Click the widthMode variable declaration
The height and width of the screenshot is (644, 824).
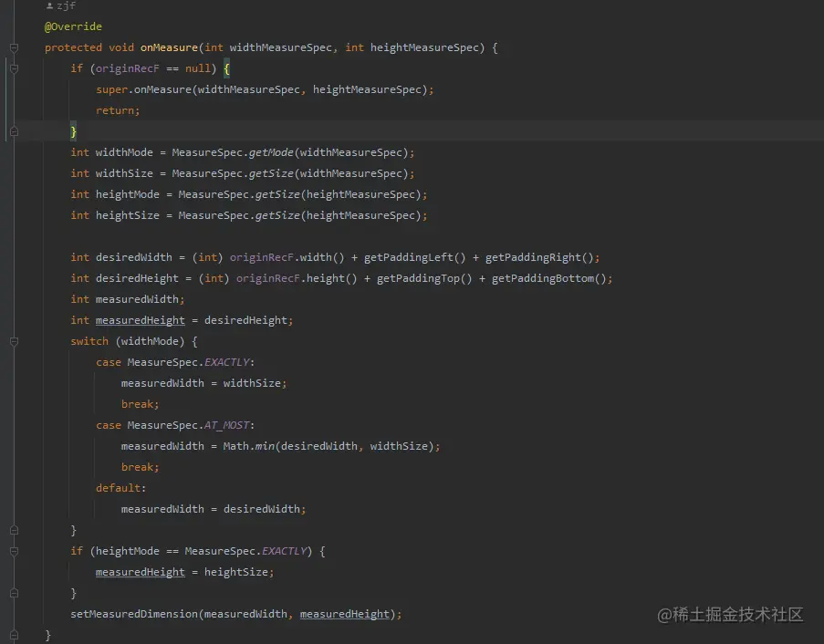tap(124, 152)
